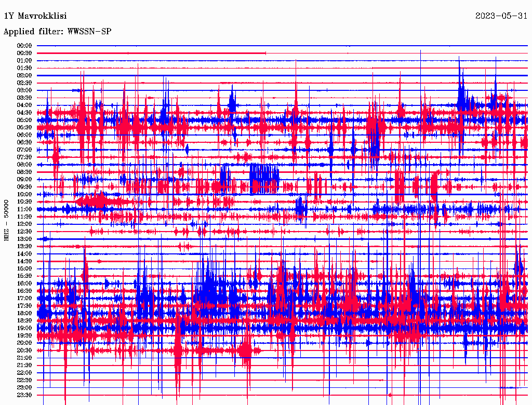
Task: Select the 21:00 time label
Action: click(x=24, y=358)
